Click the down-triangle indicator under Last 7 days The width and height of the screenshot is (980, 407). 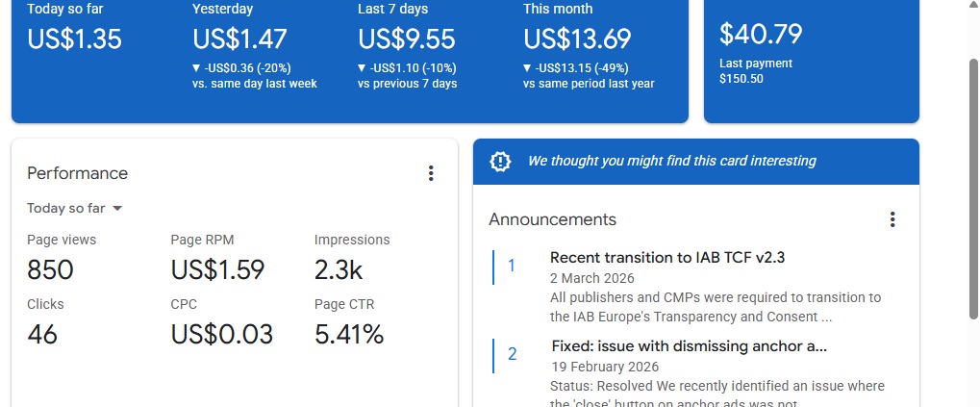[363, 68]
